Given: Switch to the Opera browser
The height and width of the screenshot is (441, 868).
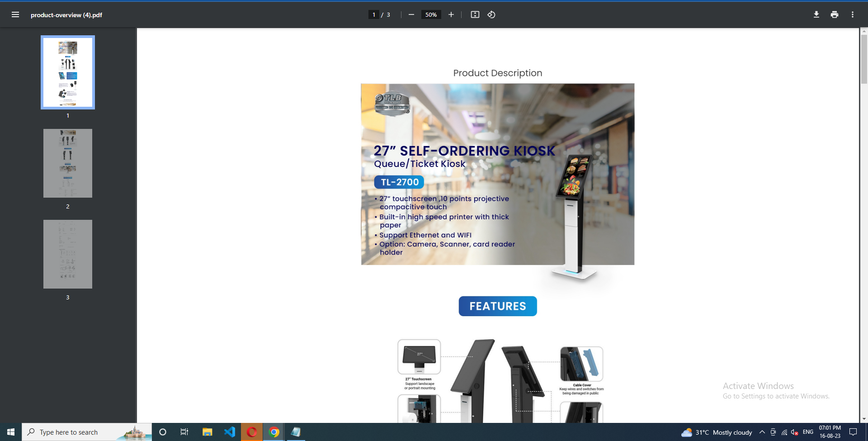Looking at the screenshot, I should point(252,432).
